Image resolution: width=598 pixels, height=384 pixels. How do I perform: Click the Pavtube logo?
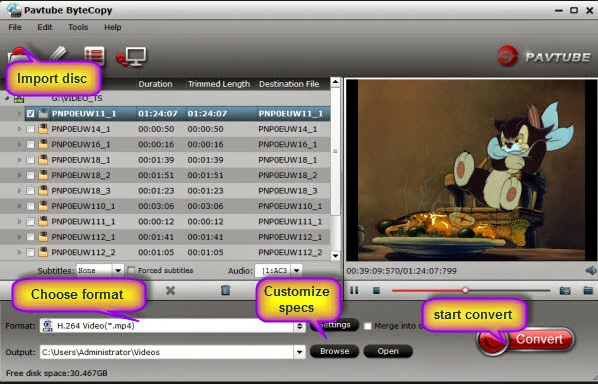coord(543,56)
